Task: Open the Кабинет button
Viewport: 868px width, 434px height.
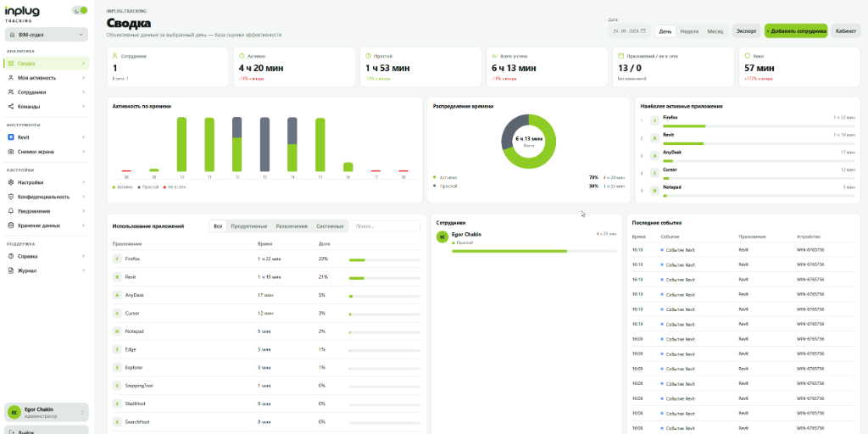Action: coord(846,31)
